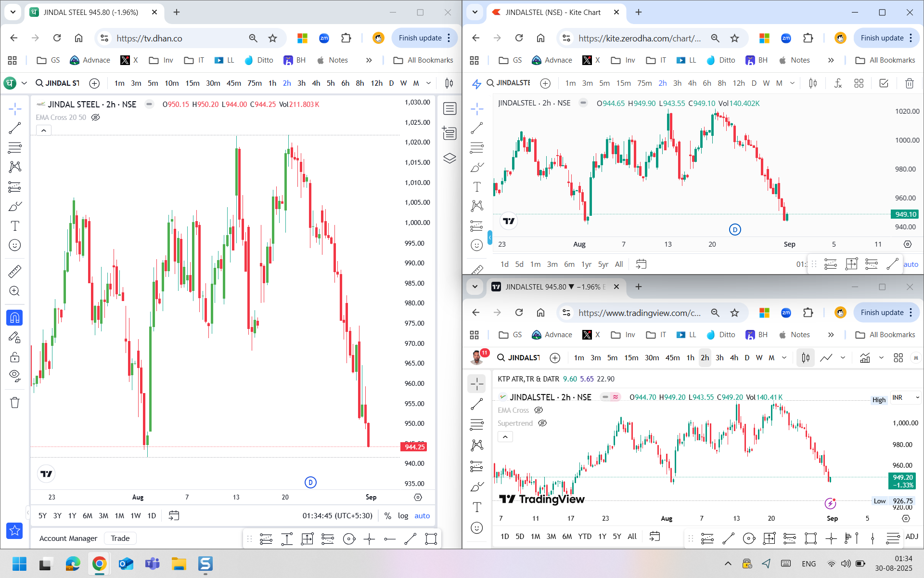Click the candlestick chart type icon in Kite toolbar

click(x=813, y=83)
